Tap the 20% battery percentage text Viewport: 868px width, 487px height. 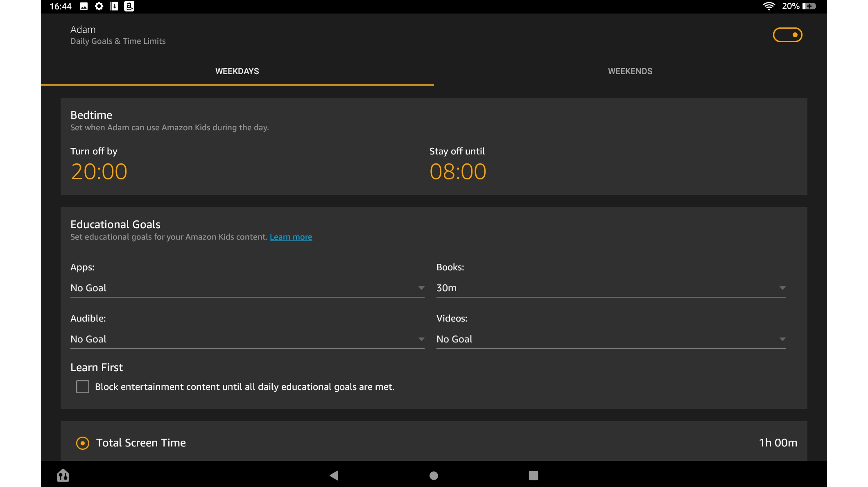pyautogui.click(x=791, y=6)
